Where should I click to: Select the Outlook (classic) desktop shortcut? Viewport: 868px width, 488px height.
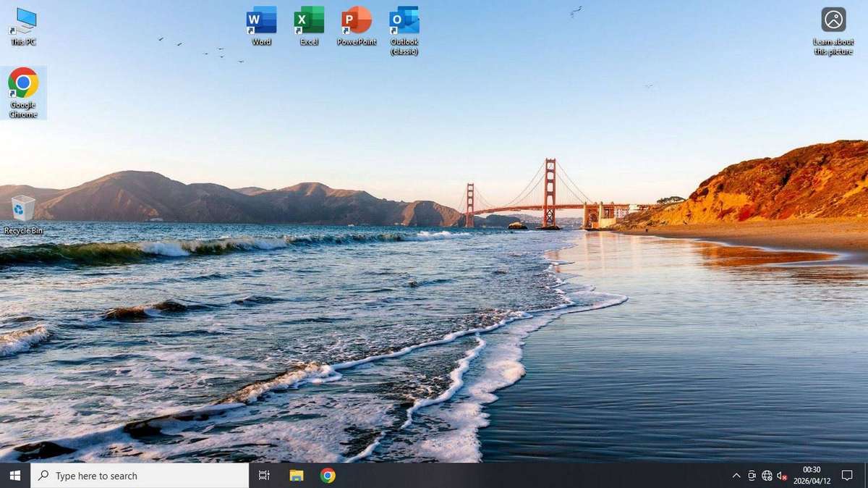[404, 31]
